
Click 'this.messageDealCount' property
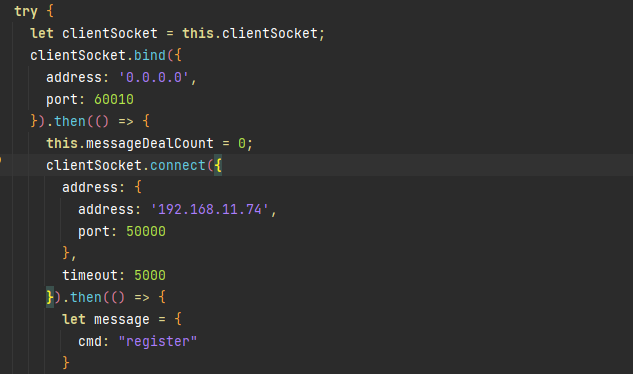pyautogui.click(x=130, y=143)
